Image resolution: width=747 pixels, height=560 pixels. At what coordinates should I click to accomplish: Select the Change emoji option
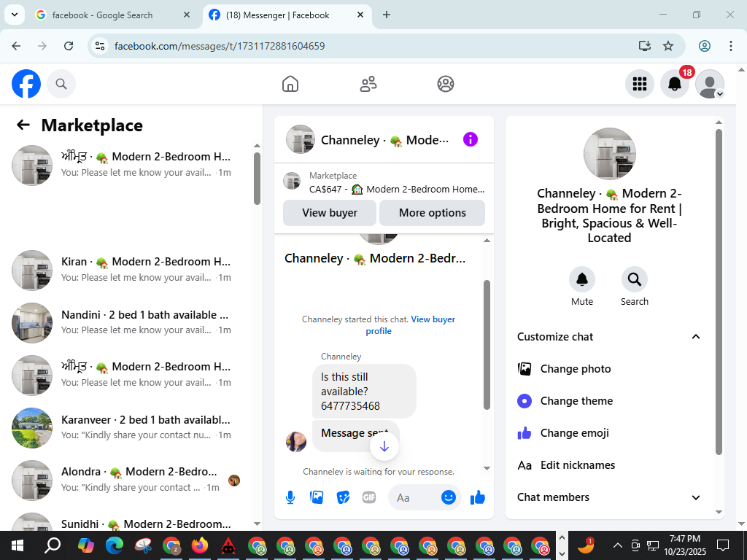[610, 433]
